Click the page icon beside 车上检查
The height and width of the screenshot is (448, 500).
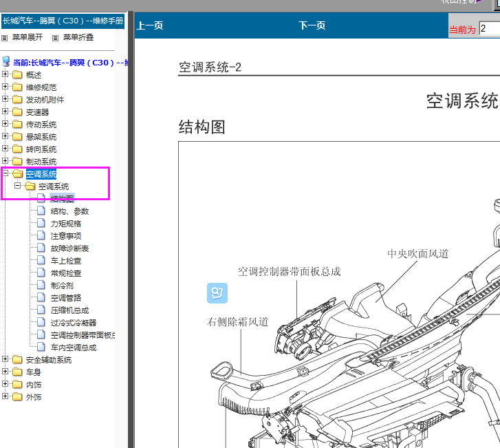(x=41, y=260)
